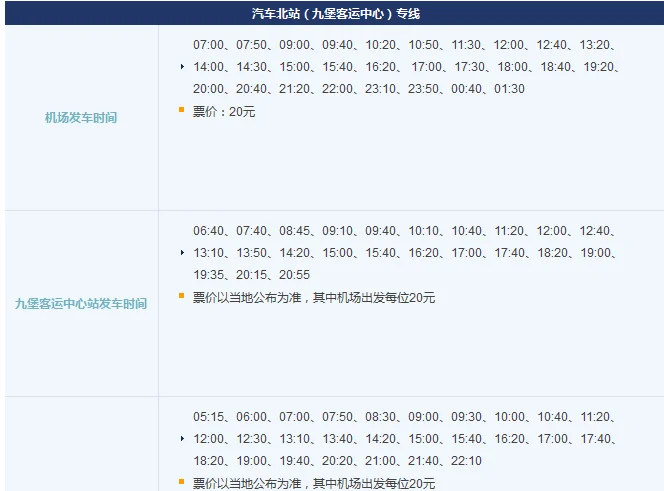Select the 19:35 departure time
The image size is (664, 491).
pyautogui.click(x=210, y=275)
